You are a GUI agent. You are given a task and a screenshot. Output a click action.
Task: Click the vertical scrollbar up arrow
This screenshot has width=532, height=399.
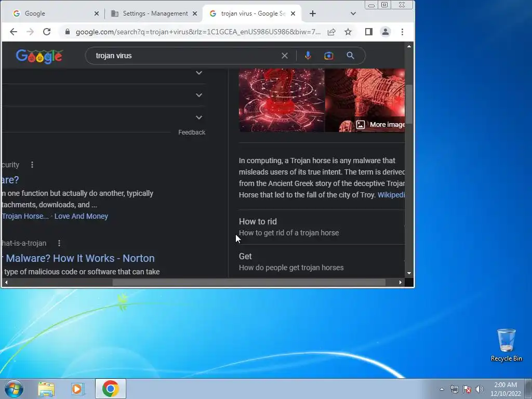coord(409,46)
